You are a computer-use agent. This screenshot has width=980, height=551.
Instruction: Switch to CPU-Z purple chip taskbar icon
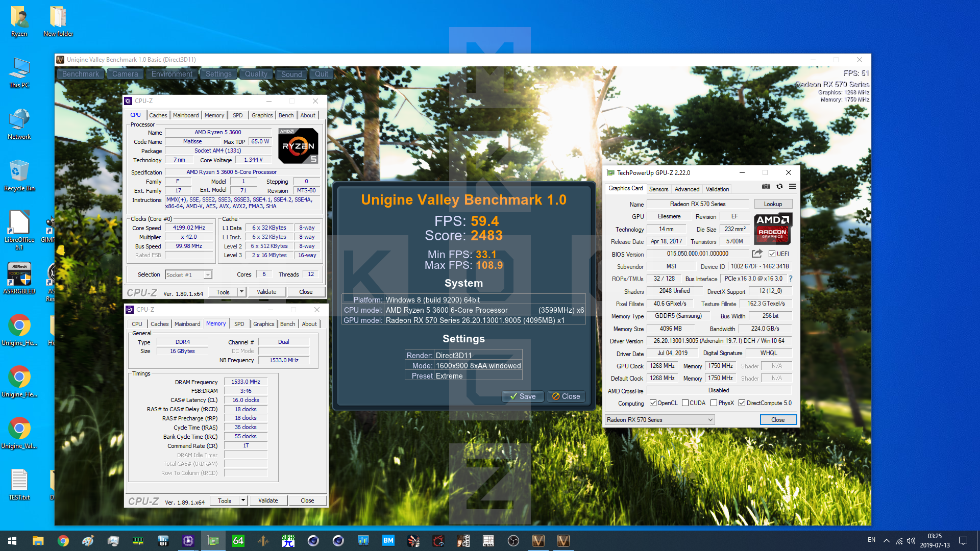click(x=188, y=541)
